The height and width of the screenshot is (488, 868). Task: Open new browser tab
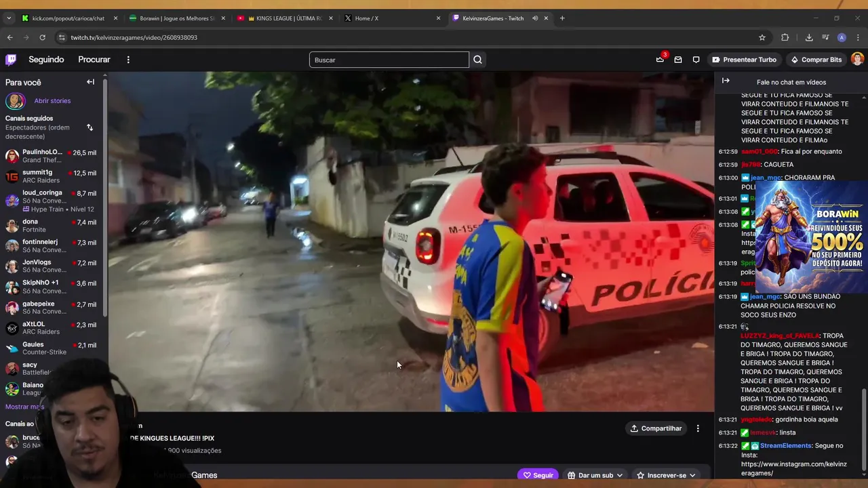[x=562, y=18]
